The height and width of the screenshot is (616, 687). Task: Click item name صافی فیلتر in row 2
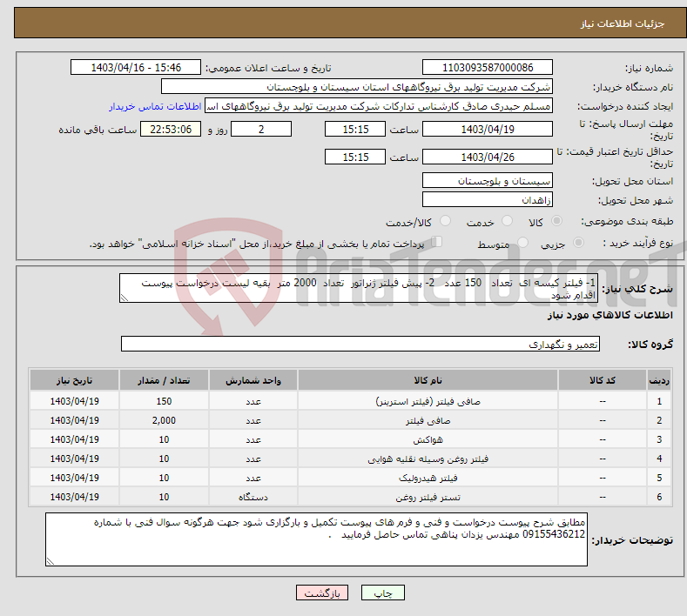(x=428, y=421)
